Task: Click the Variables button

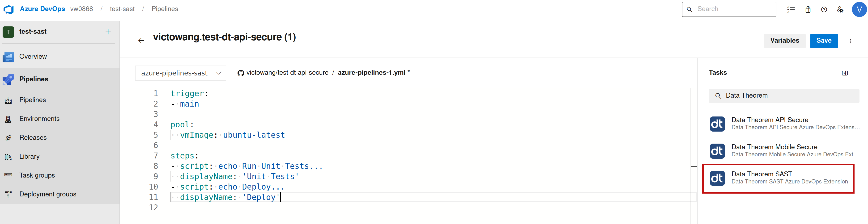Action: point(784,41)
